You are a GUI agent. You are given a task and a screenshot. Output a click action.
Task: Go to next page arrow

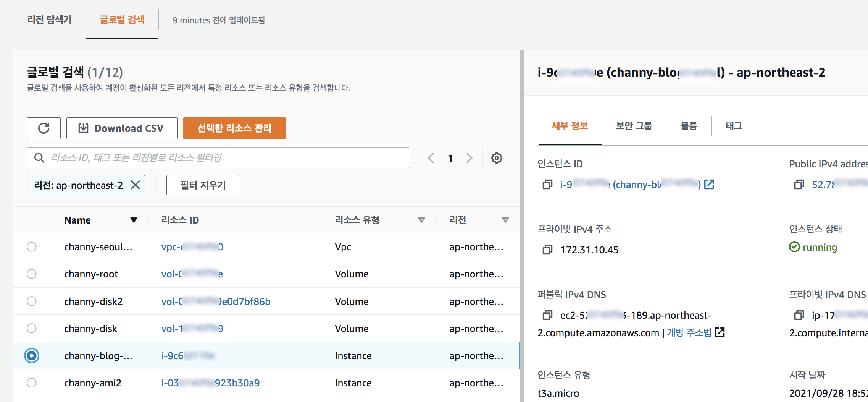coord(469,158)
